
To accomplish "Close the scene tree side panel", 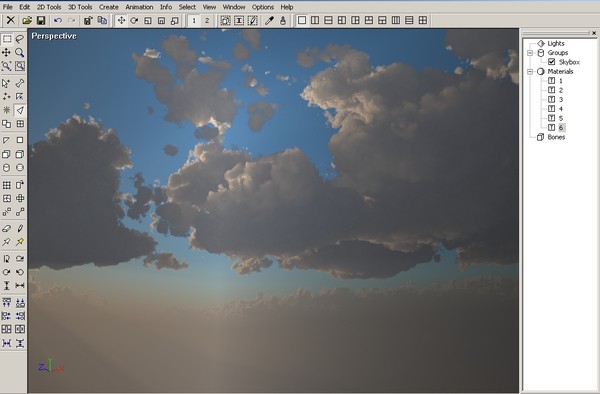I will tap(594, 33).
